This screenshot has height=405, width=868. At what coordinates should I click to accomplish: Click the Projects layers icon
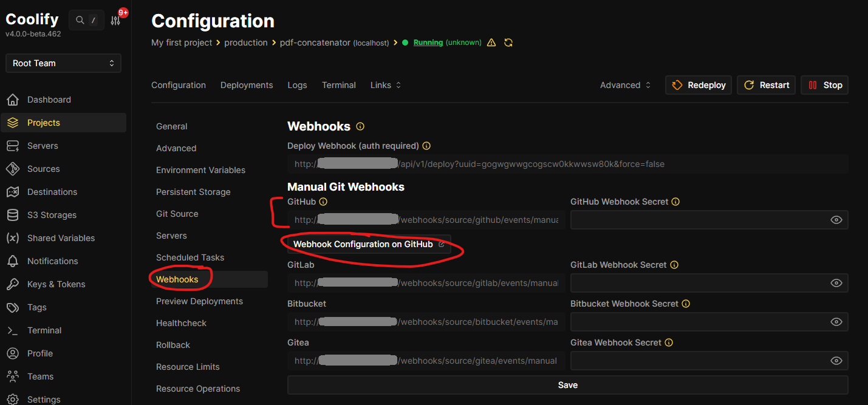(13, 123)
